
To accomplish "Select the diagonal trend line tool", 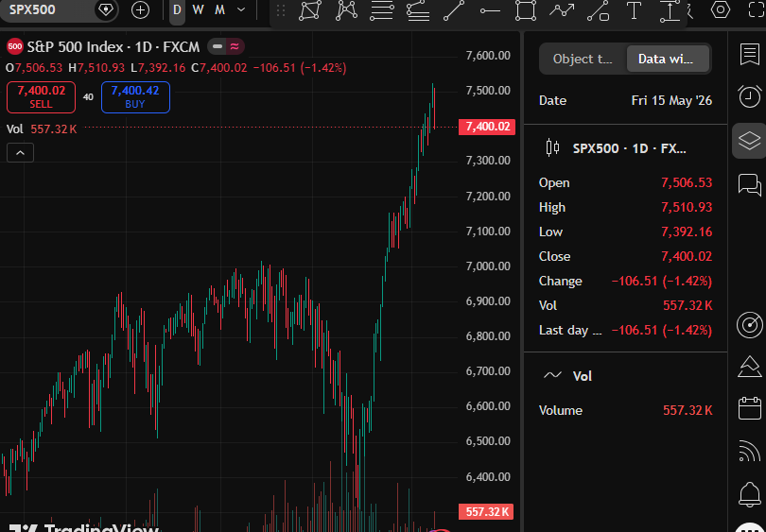I will coord(454,10).
